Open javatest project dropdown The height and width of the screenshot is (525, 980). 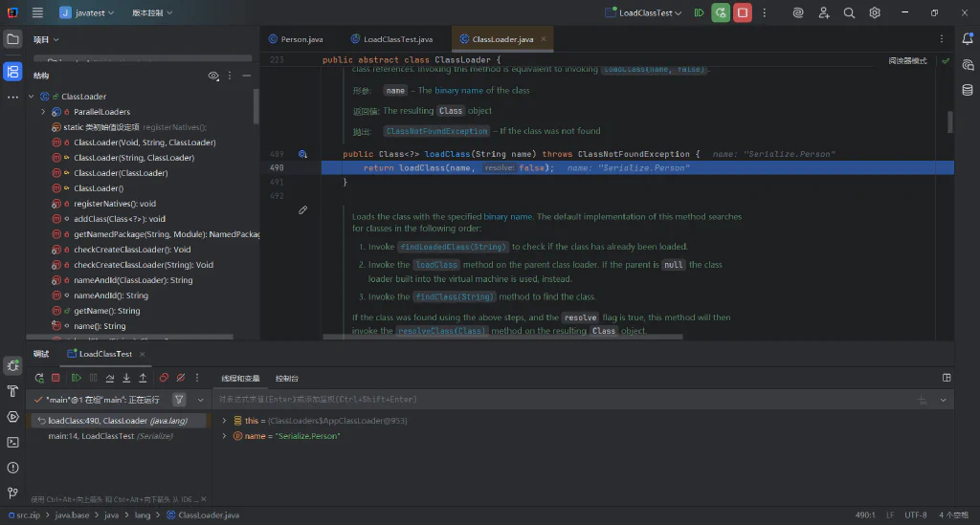[87, 12]
